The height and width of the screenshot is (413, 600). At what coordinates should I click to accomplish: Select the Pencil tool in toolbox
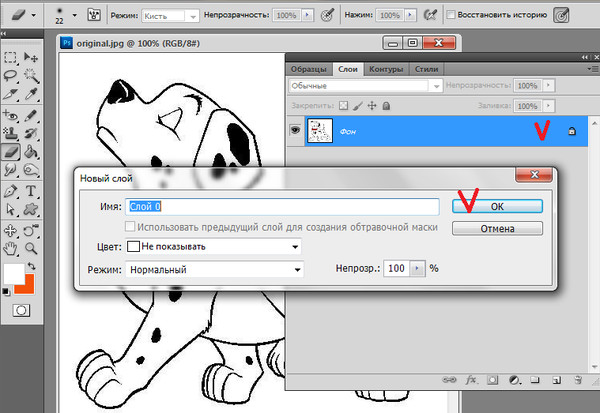31,115
